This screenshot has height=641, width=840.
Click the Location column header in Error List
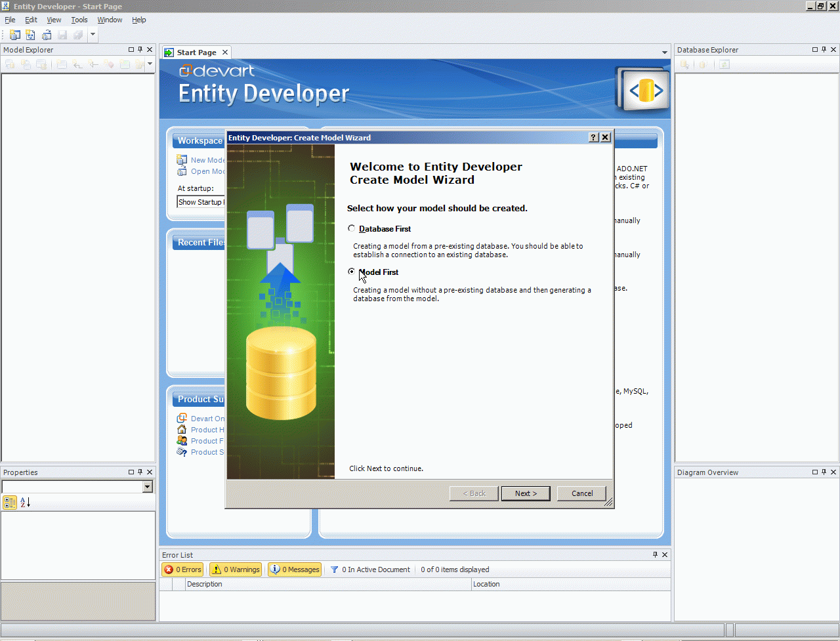pyautogui.click(x=571, y=584)
